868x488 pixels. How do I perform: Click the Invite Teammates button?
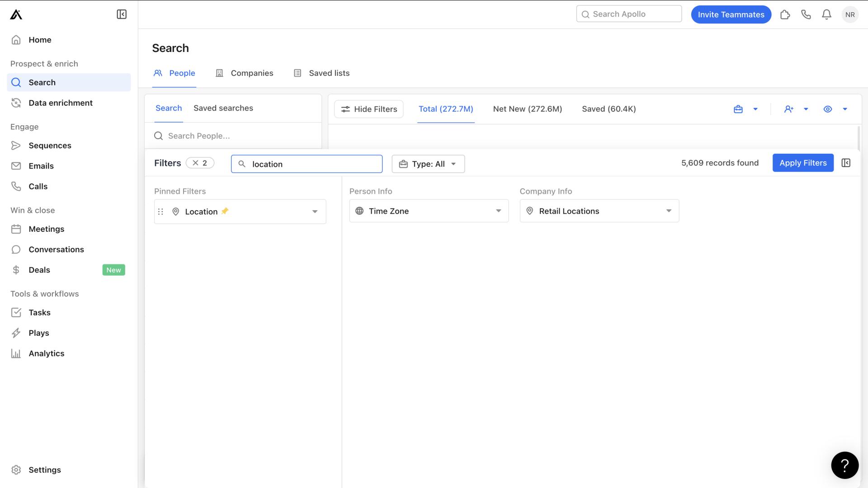731,14
